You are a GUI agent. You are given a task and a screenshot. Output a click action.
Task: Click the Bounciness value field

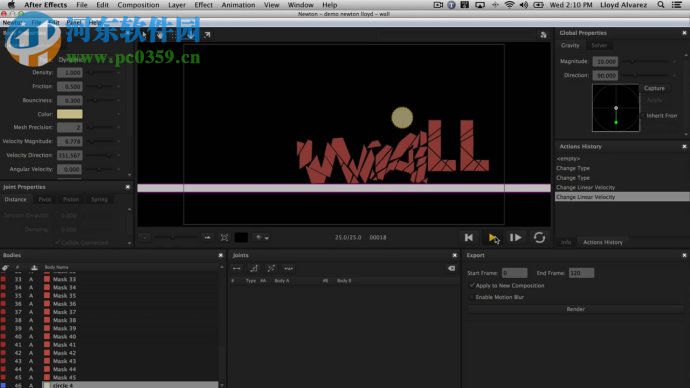(x=70, y=100)
